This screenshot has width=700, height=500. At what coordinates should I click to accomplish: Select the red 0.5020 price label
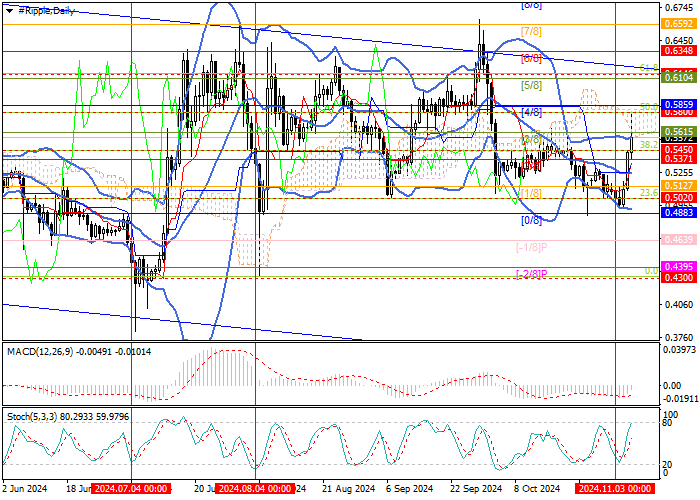pos(679,198)
